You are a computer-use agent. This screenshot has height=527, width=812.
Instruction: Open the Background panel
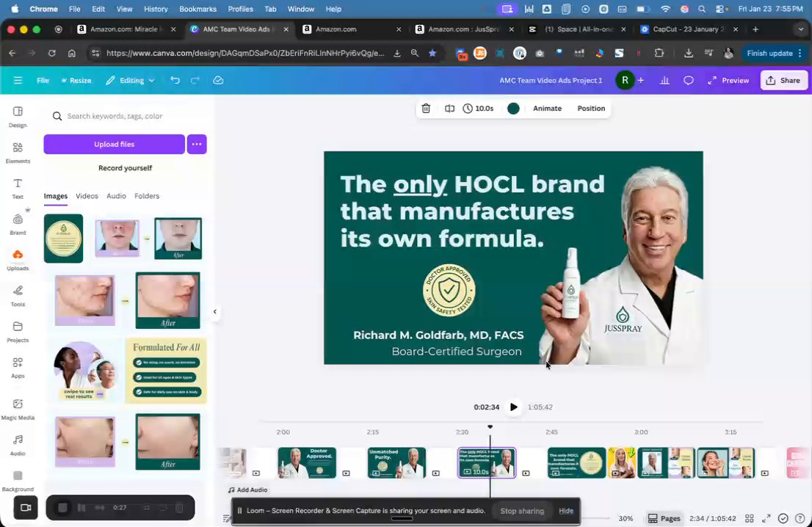click(18, 481)
